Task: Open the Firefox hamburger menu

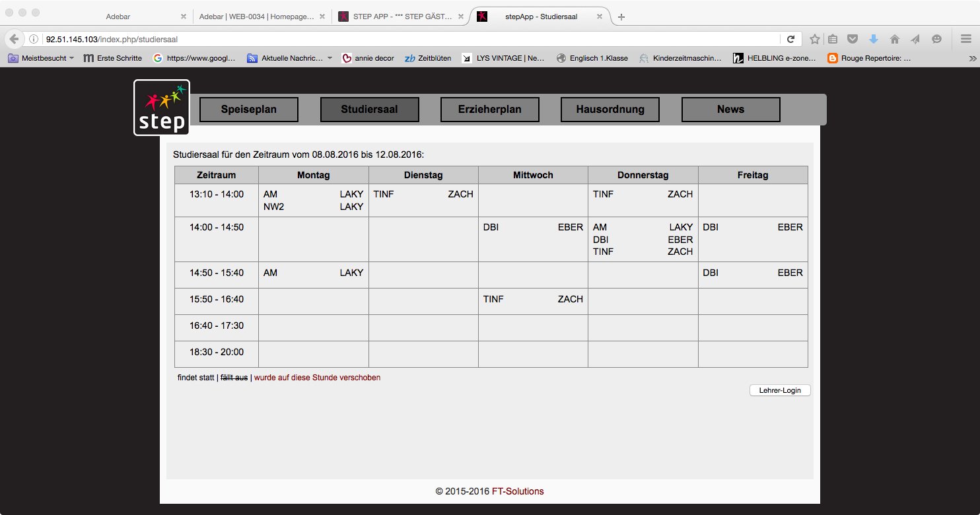Action: [965, 39]
